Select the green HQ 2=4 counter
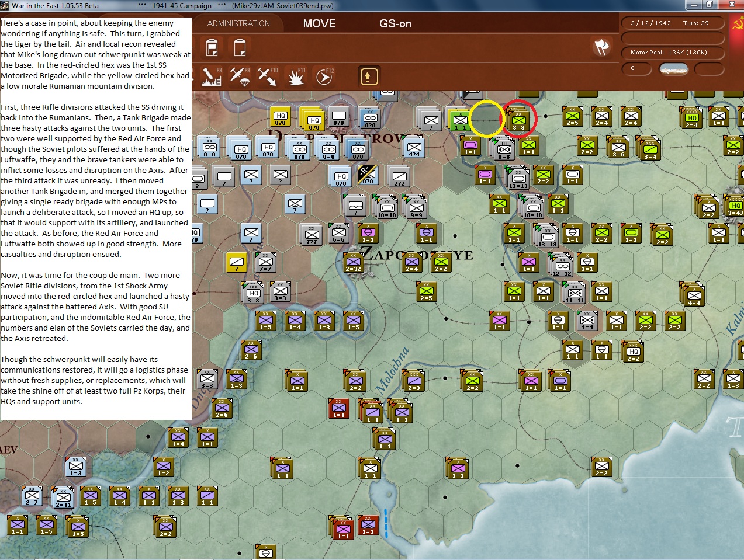Viewport: 744px width, 560px height. pyautogui.click(x=691, y=118)
